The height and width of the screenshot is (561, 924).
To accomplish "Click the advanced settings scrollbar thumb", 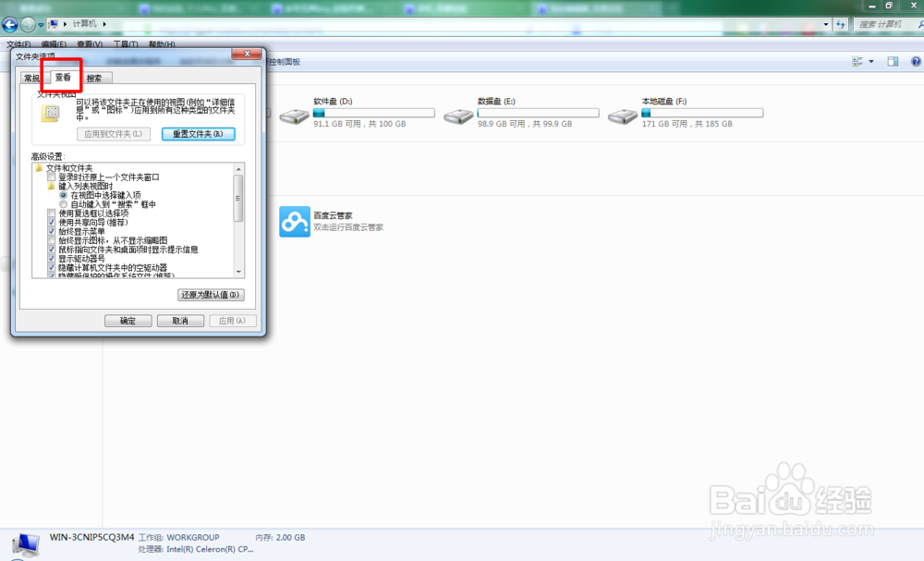I will coord(238,199).
